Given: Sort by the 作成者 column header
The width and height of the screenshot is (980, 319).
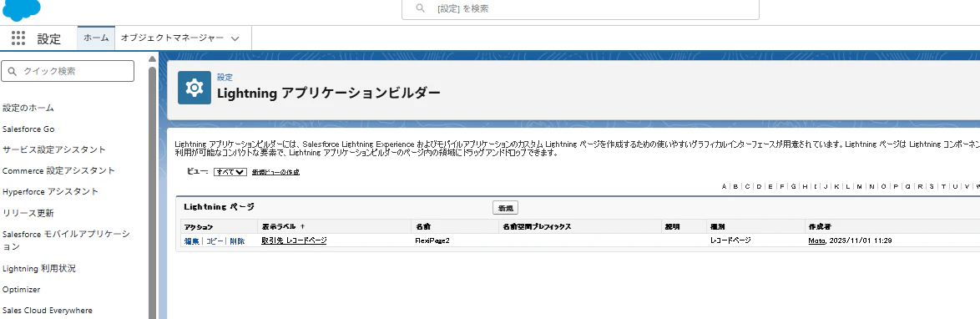Looking at the screenshot, I should coord(820,226).
